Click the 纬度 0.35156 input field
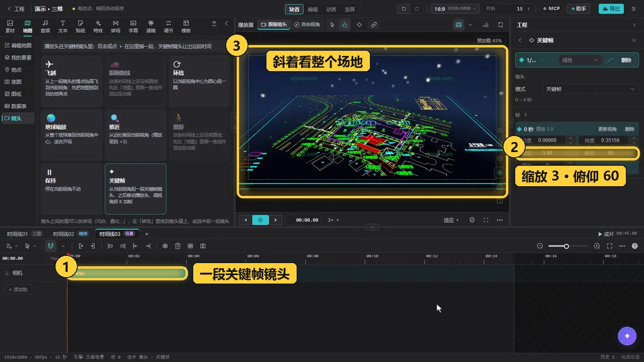 click(x=609, y=140)
